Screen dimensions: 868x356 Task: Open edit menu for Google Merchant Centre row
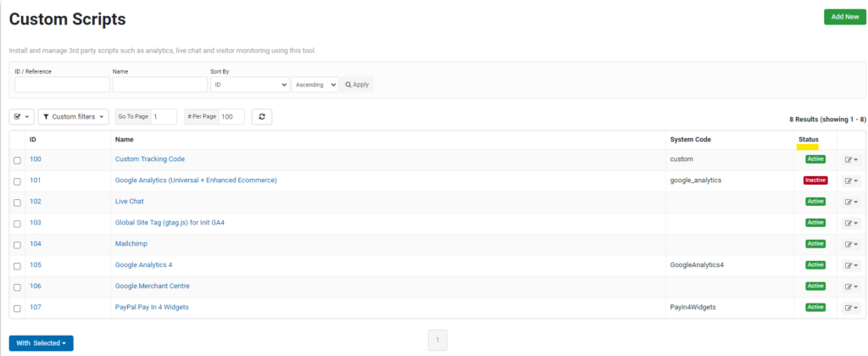click(x=851, y=286)
